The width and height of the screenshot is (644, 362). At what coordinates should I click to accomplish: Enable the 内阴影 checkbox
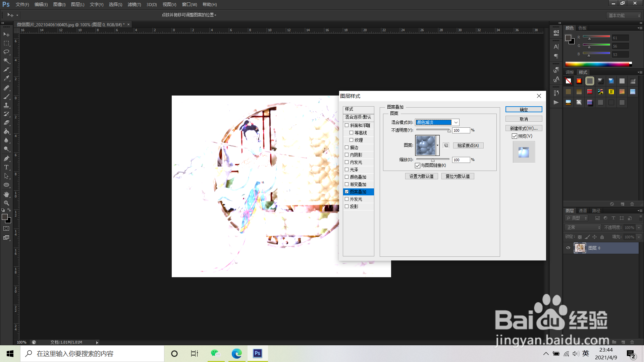[x=347, y=155]
